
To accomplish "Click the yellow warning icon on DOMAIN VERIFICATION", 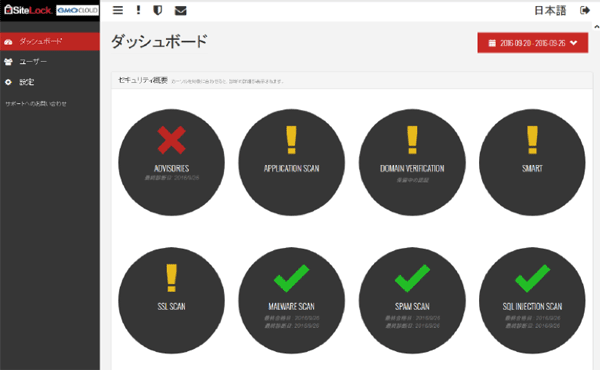I will pos(412,140).
